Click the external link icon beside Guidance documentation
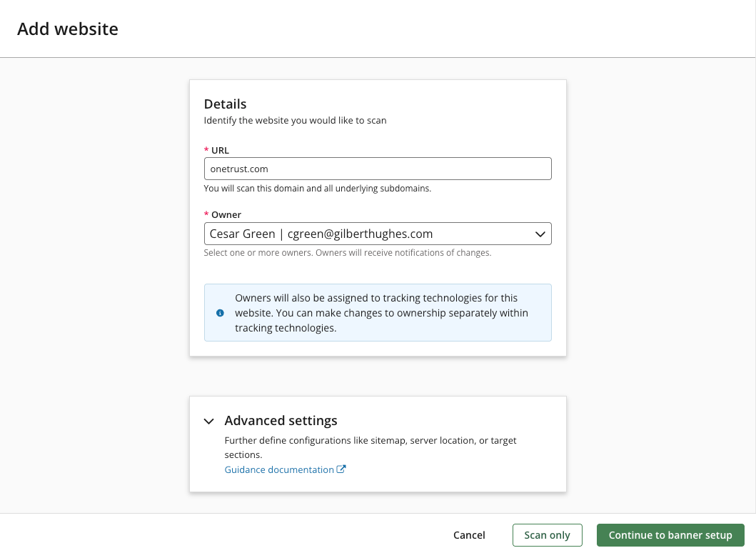Viewport: 756px width, 553px height. [x=341, y=469]
